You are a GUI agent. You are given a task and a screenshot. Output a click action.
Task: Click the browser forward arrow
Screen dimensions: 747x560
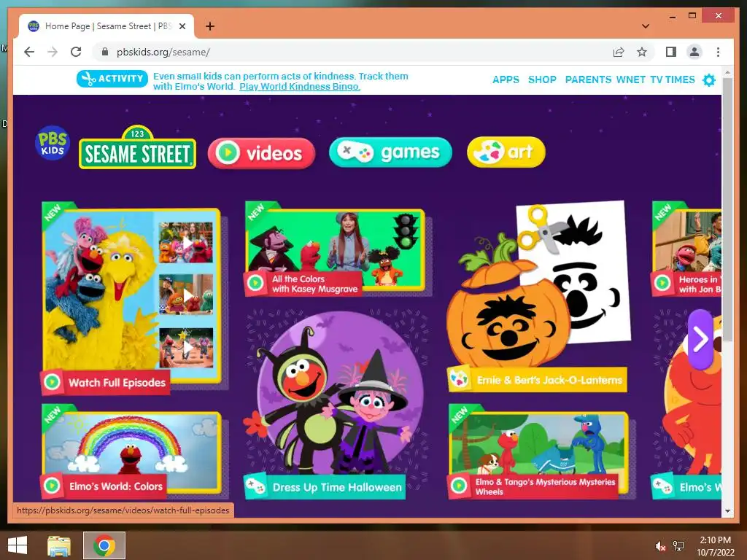53,52
